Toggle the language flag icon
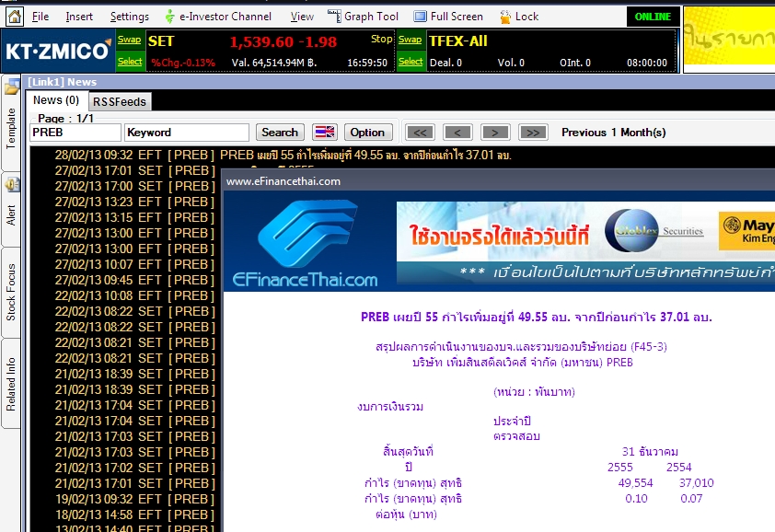The height and width of the screenshot is (532, 775). [x=325, y=133]
